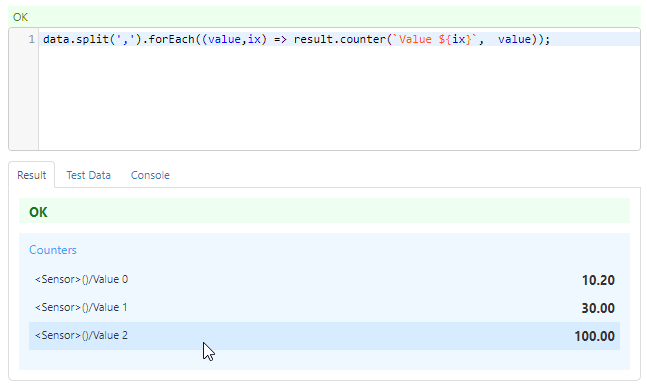Open the Console tab
This screenshot has width=647, height=389.
pos(150,175)
